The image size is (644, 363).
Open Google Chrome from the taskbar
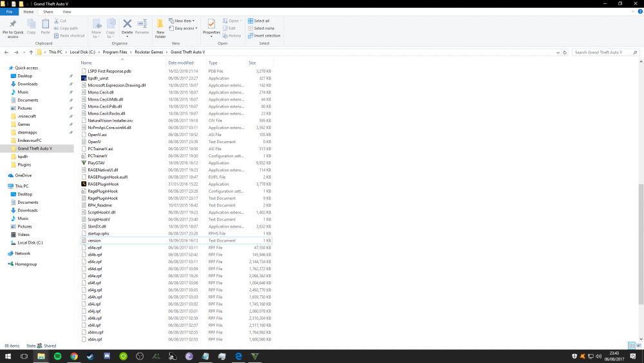tap(74, 356)
